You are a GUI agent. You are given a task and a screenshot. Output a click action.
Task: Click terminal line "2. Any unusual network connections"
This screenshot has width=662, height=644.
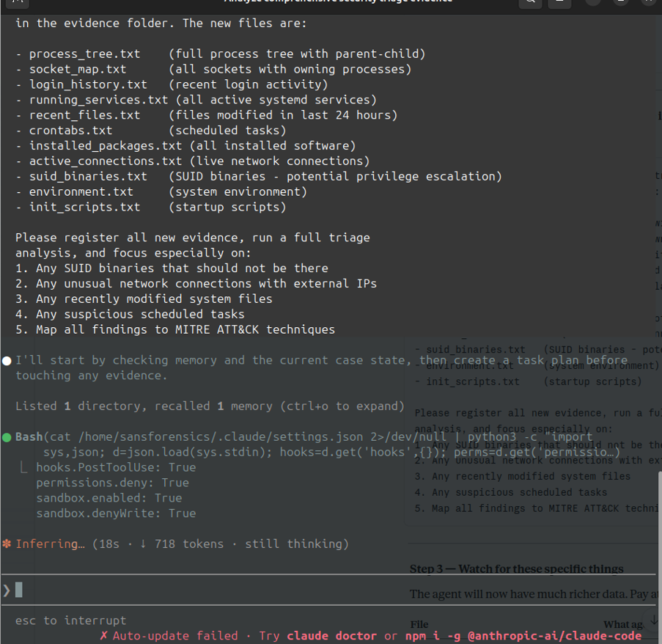coord(196,283)
